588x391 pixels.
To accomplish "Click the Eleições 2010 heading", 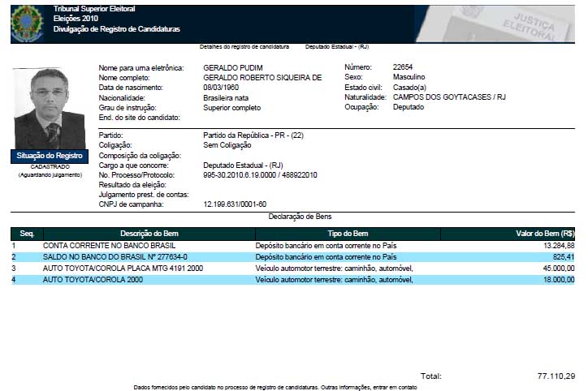I will tap(76, 19).
